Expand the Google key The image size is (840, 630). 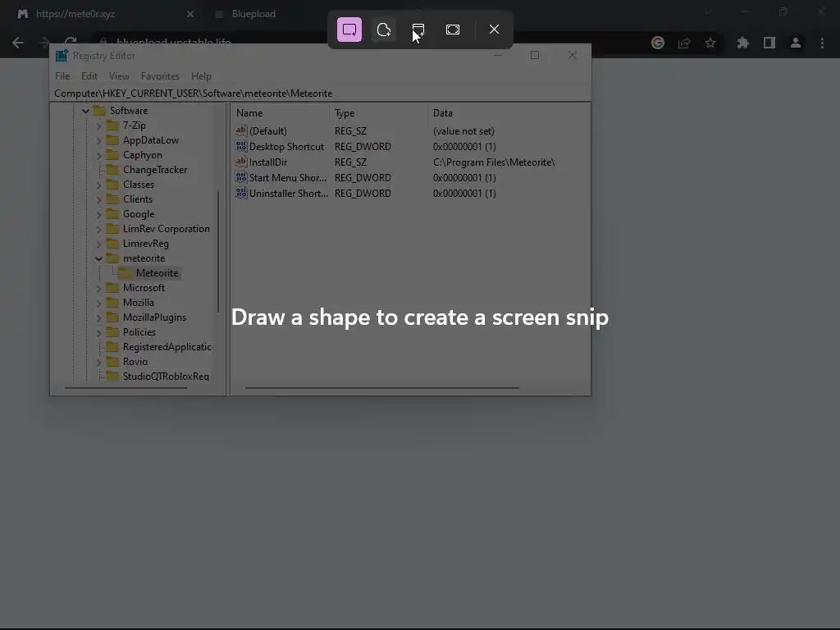98,214
